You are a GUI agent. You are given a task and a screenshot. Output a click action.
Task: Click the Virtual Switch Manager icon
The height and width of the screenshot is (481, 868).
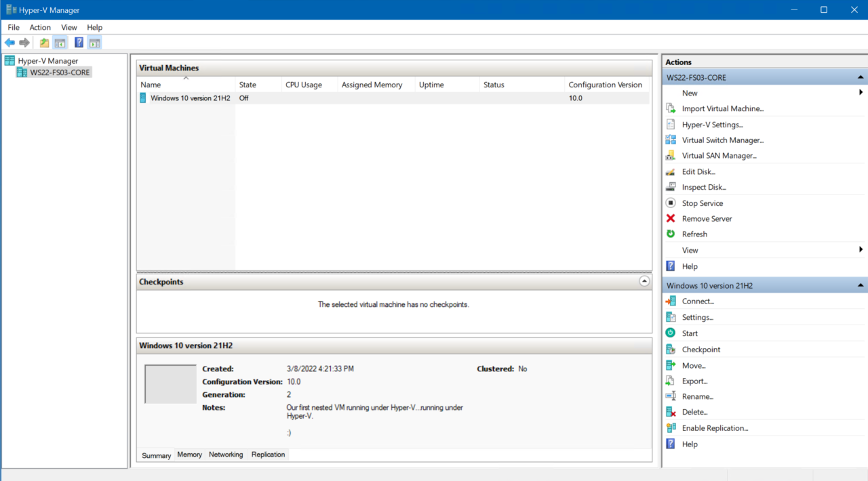coord(671,140)
